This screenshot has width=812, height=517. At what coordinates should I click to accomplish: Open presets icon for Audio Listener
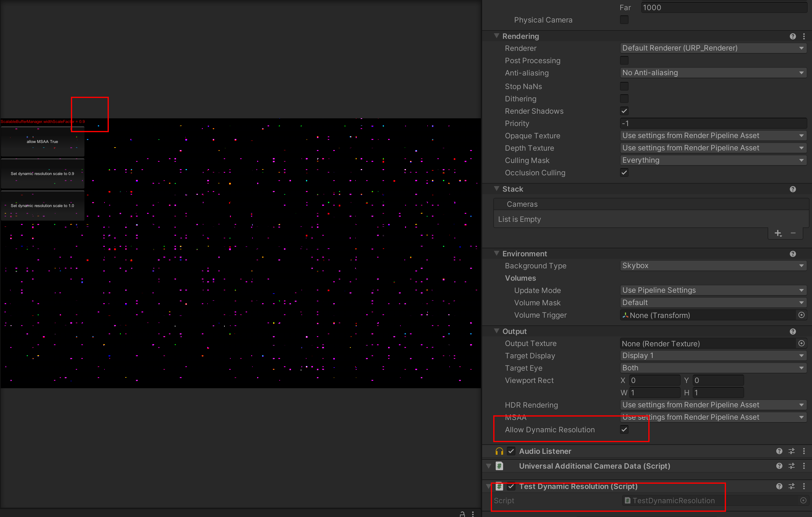tap(791, 451)
